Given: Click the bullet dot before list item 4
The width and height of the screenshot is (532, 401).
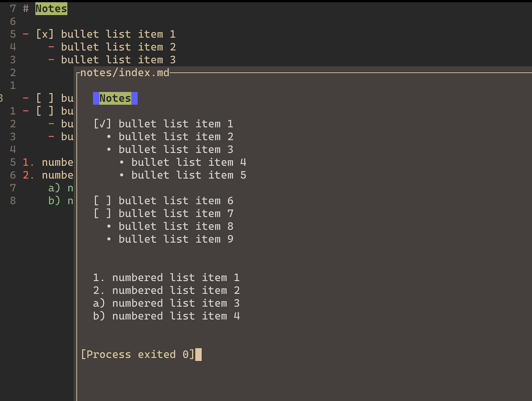Looking at the screenshot, I should point(122,162).
